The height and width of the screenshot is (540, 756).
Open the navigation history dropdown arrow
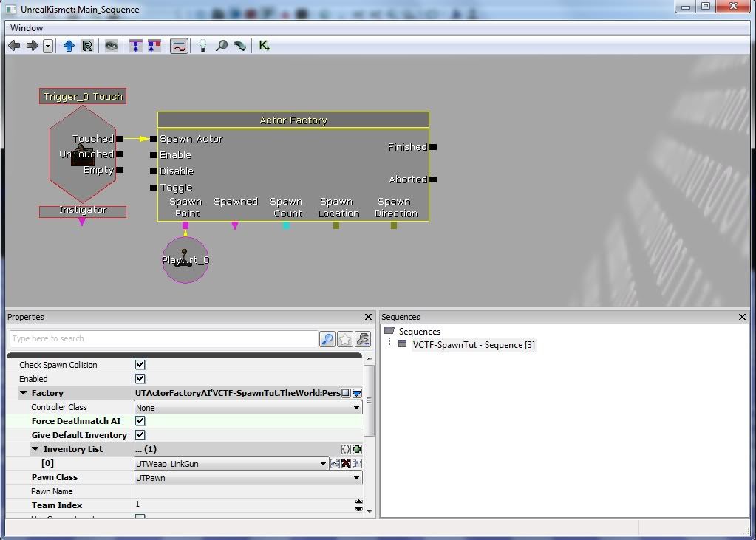click(x=48, y=47)
